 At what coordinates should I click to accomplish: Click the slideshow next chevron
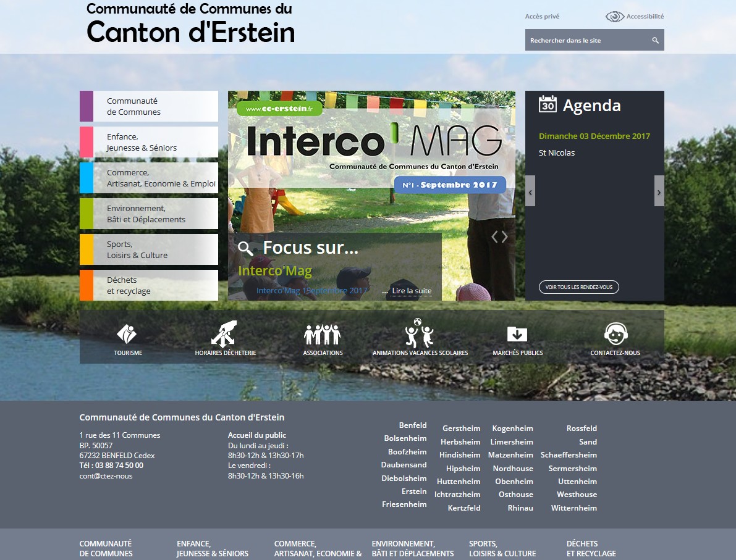pos(505,236)
